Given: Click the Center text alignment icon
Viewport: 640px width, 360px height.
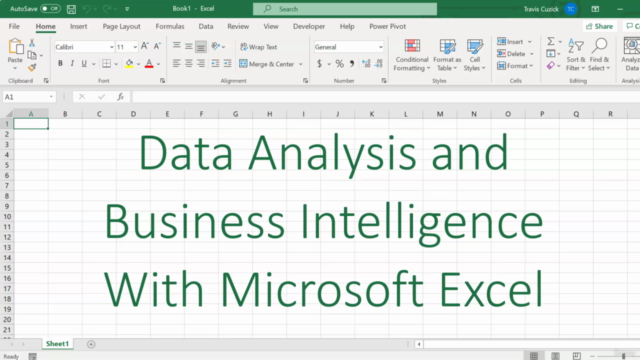Looking at the screenshot, I should [x=189, y=64].
